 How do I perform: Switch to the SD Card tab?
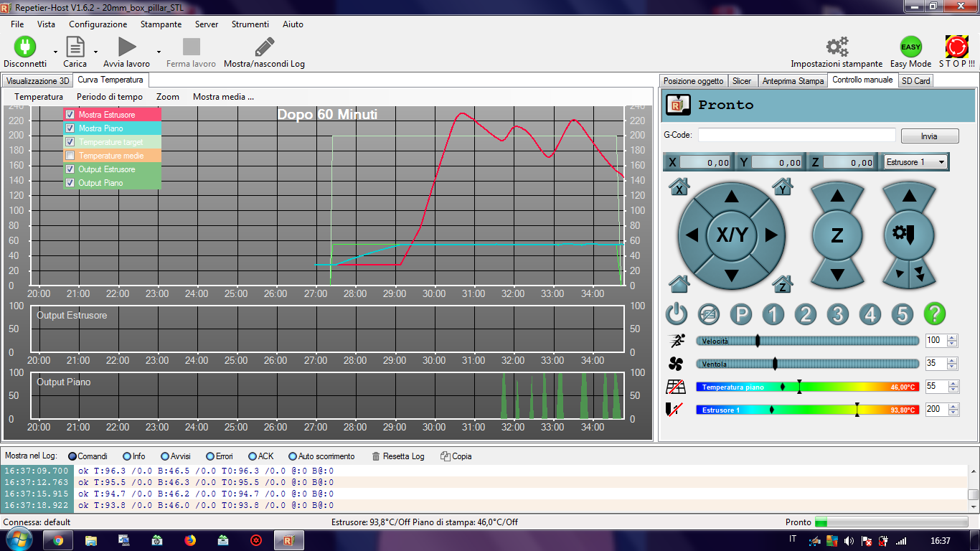point(915,81)
